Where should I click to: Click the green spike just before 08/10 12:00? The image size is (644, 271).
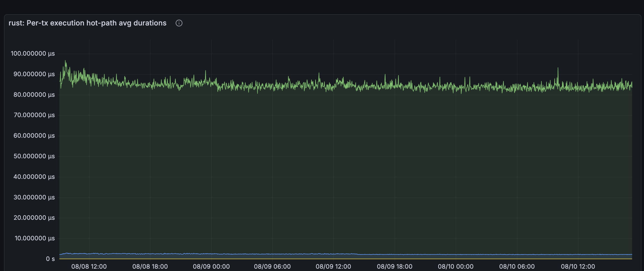click(558, 68)
